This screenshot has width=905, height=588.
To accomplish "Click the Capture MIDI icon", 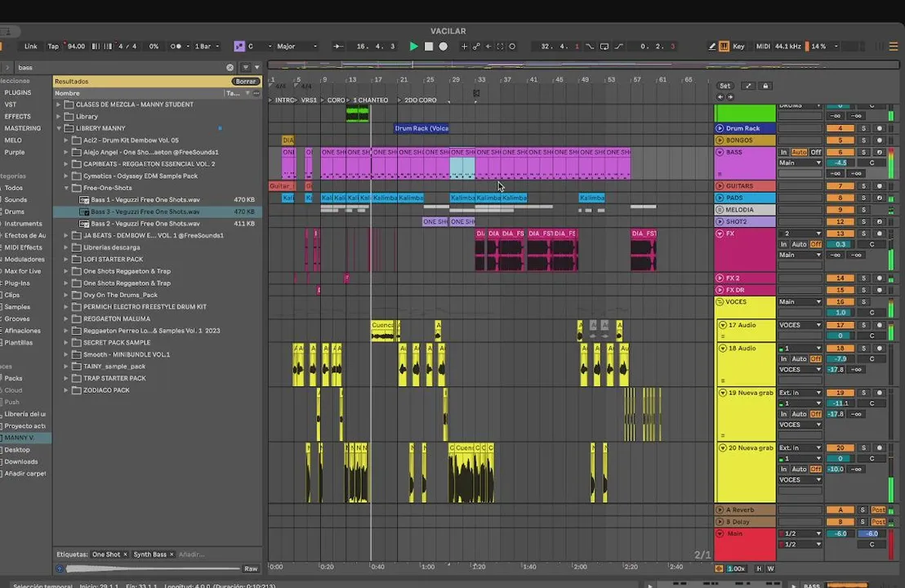I will (x=500, y=47).
